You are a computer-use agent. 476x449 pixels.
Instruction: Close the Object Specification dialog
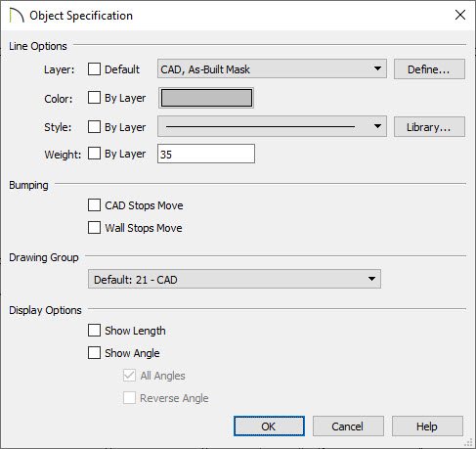pyautogui.click(x=460, y=15)
